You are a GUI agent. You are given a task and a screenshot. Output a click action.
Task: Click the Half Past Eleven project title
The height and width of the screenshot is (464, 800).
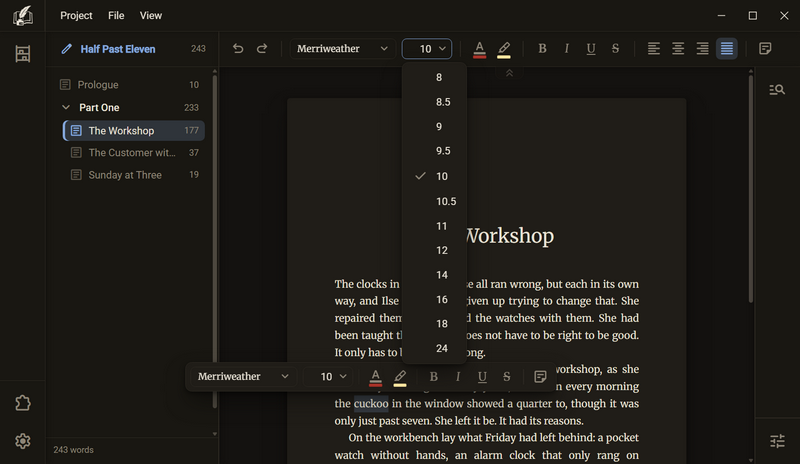[118, 49]
